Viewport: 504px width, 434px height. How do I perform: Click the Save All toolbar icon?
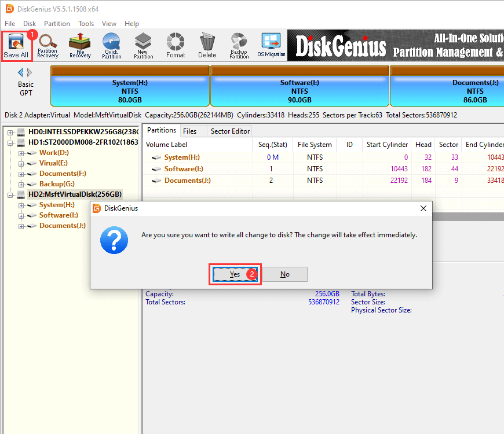click(16, 45)
